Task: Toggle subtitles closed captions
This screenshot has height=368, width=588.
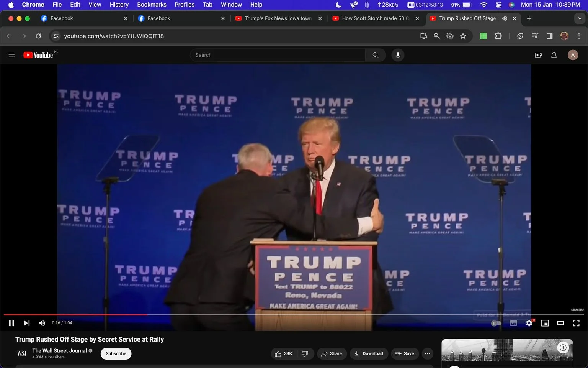Action: [513, 323]
